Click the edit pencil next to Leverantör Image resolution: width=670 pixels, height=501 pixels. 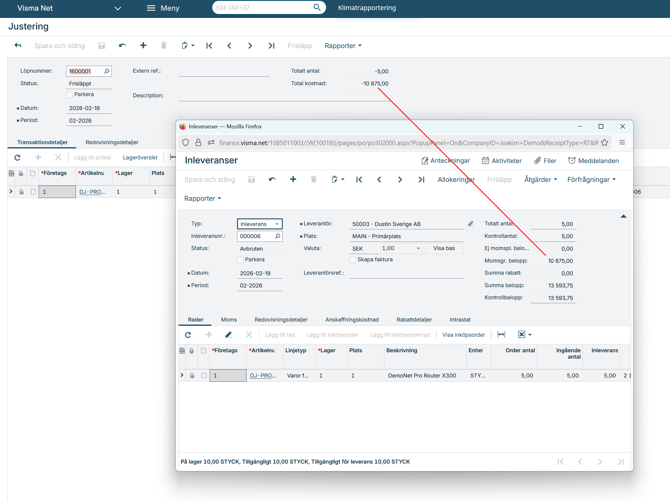click(x=470, y=224)
